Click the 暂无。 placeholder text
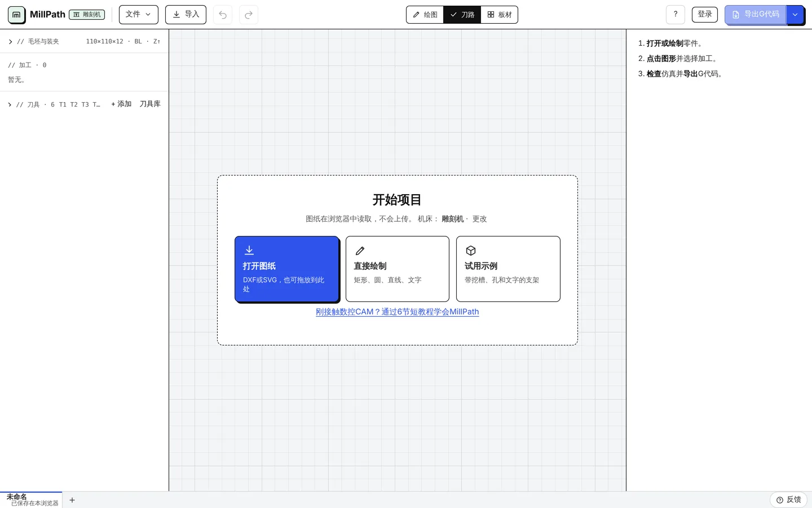 pyautogui.click(x=17, y=80)
